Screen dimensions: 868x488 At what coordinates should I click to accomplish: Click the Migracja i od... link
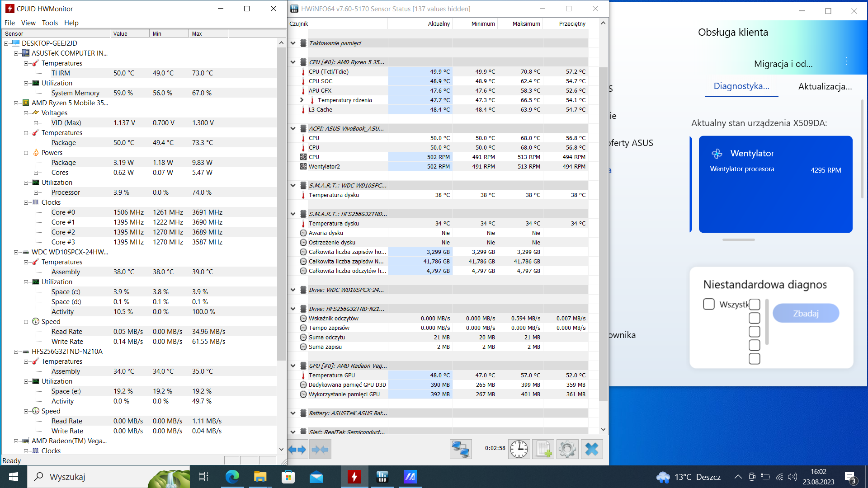[783, 64]
